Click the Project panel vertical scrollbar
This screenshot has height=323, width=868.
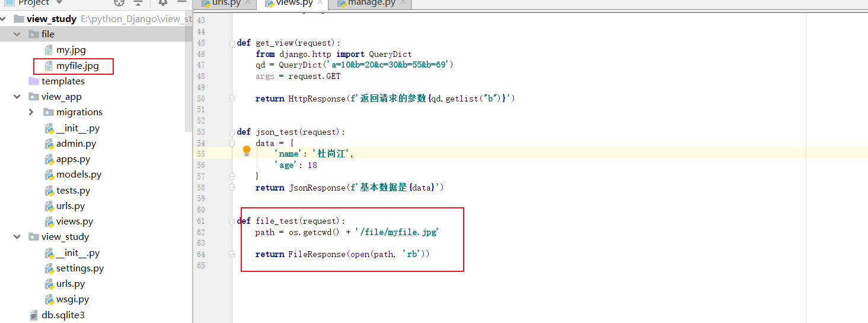tap(189, 71)
